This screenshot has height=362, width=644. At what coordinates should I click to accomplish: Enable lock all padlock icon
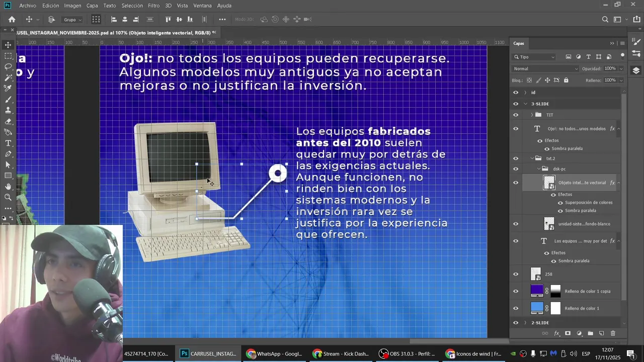(x=566, y=80)
